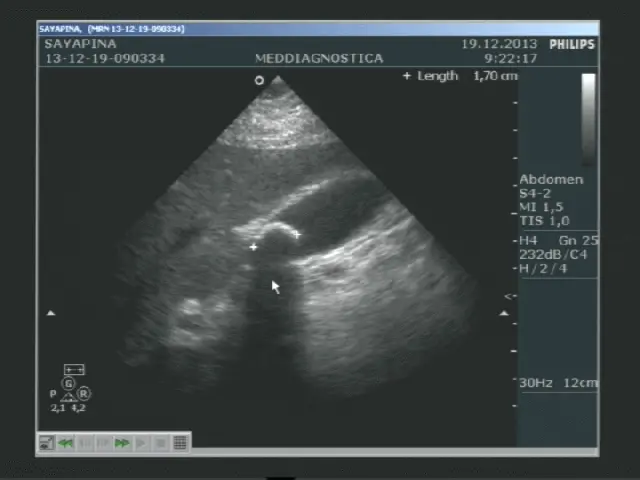Click the circled R indicator icon
This screenshot has width=640, height=480.
(84, 394)
